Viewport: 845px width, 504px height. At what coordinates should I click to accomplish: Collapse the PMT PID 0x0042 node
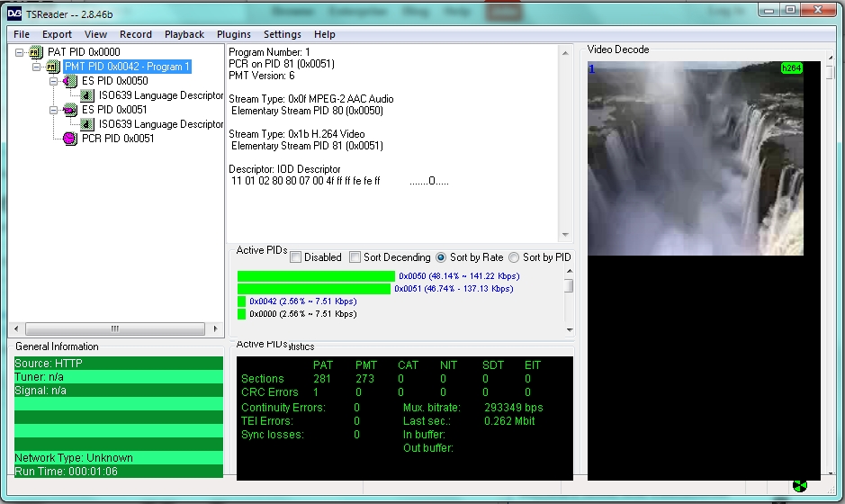pos(37,67)
